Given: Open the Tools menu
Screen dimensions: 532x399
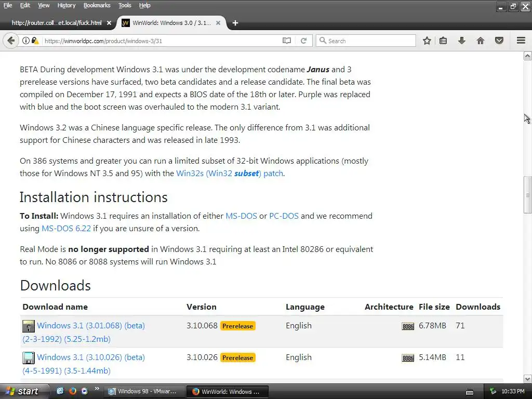Looking at the screenshot, I should coord(125,5).
